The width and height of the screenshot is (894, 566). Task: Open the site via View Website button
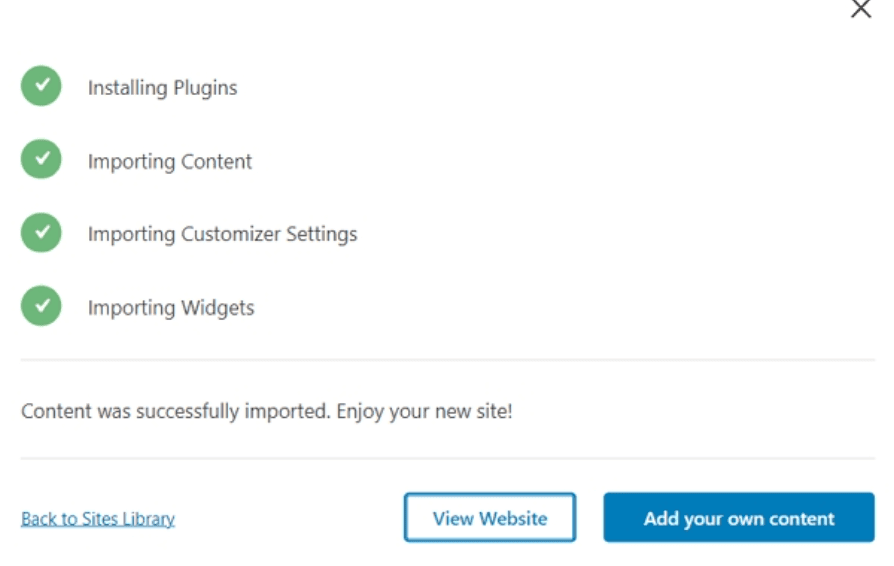point(490,518)
